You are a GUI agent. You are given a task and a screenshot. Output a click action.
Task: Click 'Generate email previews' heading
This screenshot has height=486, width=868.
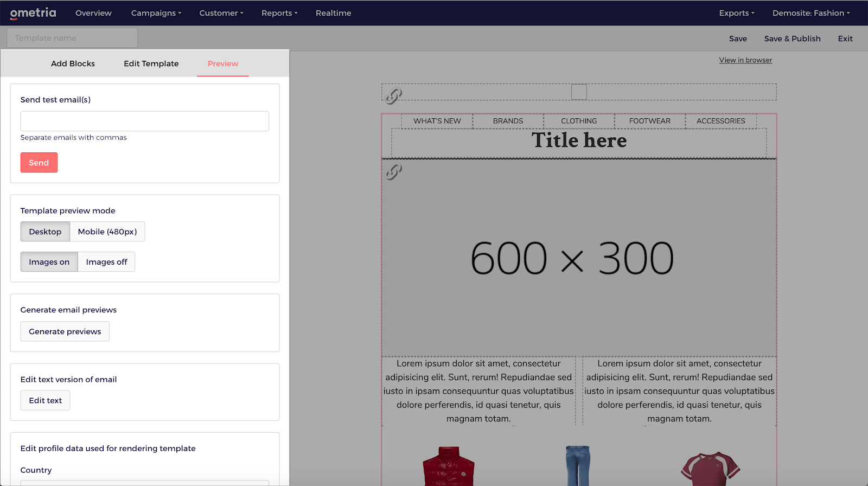point(68,310)
